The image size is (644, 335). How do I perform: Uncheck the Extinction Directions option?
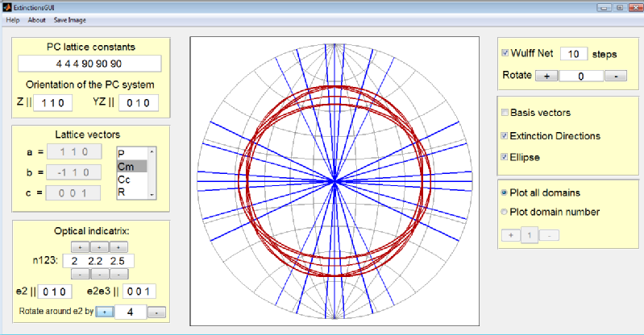pyautogui.click(x=505, y=135)
